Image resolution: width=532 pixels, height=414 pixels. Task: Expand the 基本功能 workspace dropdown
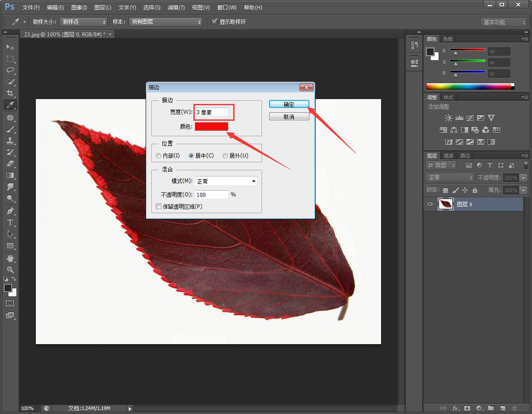pyautogui.click(x=504, y=22)
